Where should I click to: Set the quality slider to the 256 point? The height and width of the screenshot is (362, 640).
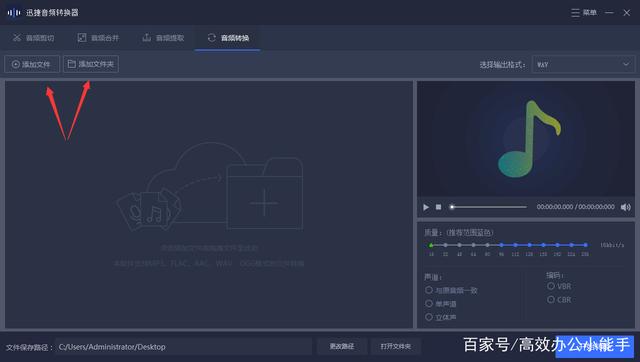(x=585, y=245)
